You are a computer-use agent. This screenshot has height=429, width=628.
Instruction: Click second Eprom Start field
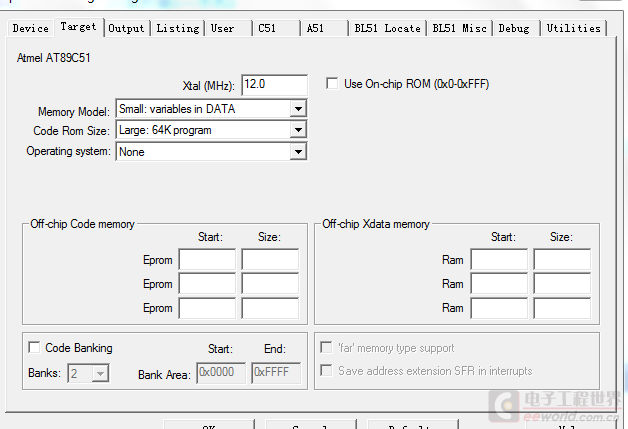[207, 284]
